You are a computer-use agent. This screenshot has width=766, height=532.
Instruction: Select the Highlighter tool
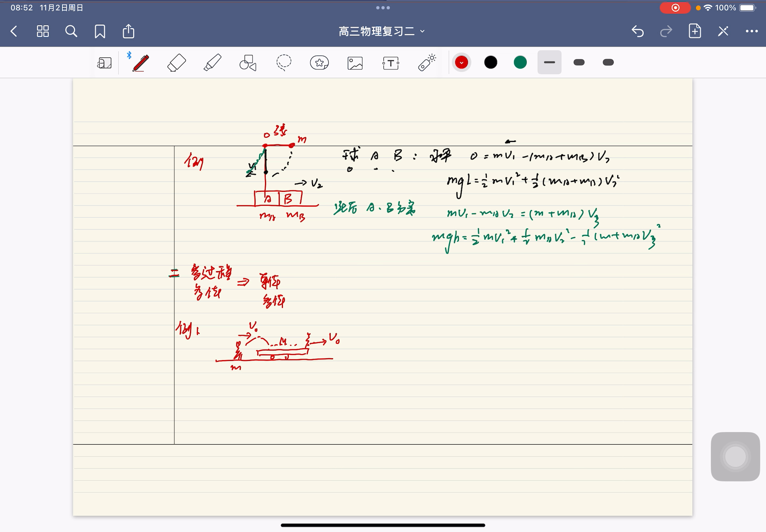point(212,63)
